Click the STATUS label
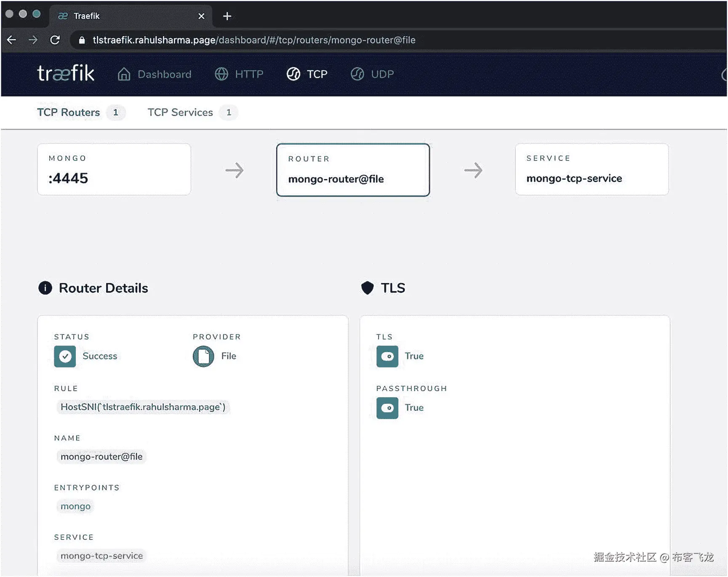 tap(72, 337)
